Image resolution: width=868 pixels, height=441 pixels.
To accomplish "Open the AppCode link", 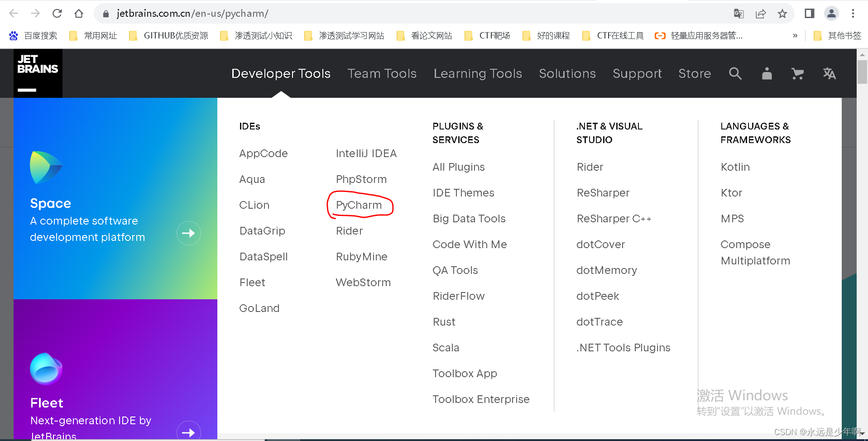I will pyautogui.click(x=264, y=153).
